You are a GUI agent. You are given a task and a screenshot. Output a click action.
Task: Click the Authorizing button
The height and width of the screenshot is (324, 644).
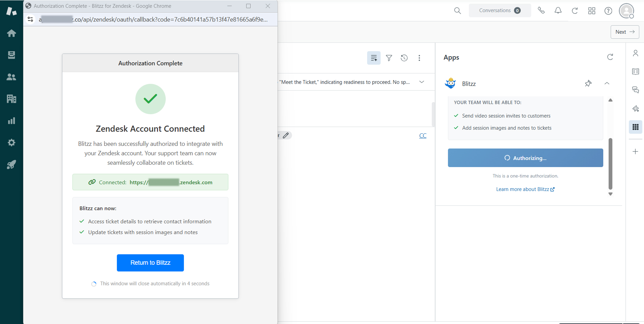click(525, 158)
